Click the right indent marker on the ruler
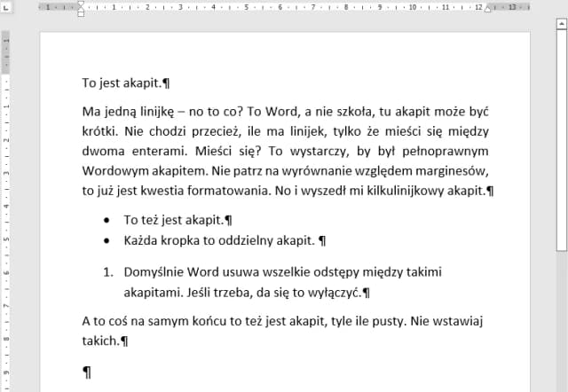 click(x=485, y=10)
